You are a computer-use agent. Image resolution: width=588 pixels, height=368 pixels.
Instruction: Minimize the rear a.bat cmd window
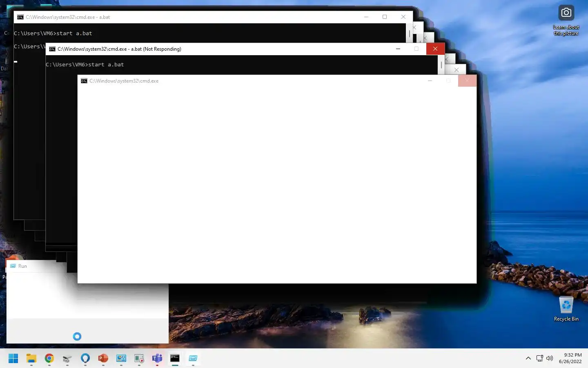point(366,17)
